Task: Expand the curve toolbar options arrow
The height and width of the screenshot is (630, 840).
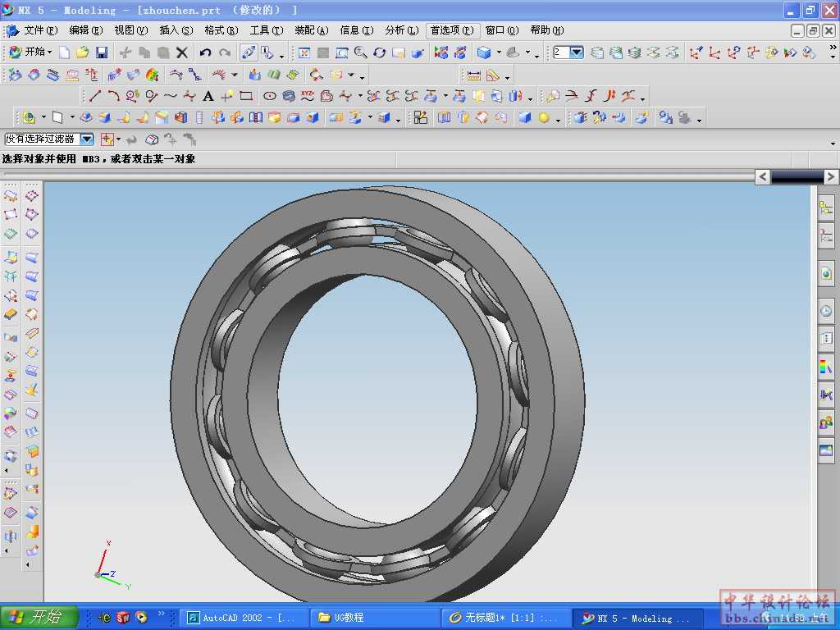Action: [x=531, y=98]
